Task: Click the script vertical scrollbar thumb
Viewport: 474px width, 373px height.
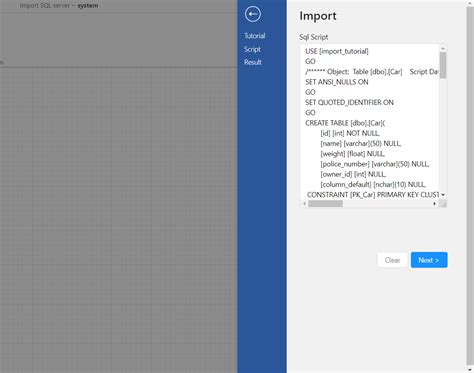Action: [443, 65]
